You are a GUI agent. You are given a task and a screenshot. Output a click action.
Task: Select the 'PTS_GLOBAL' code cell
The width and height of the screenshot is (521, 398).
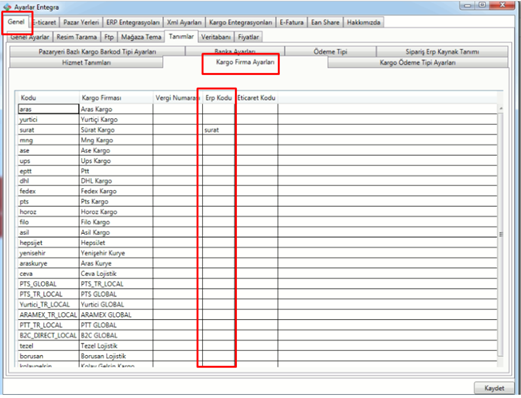[x=49, y=284]
